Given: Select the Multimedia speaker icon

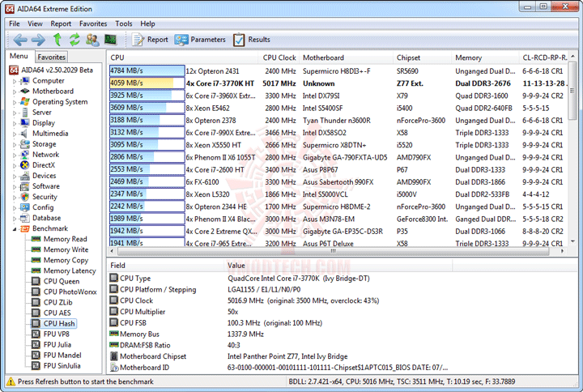Looking at the screenshot, I should pyautogui.click(x=24, y=133).
